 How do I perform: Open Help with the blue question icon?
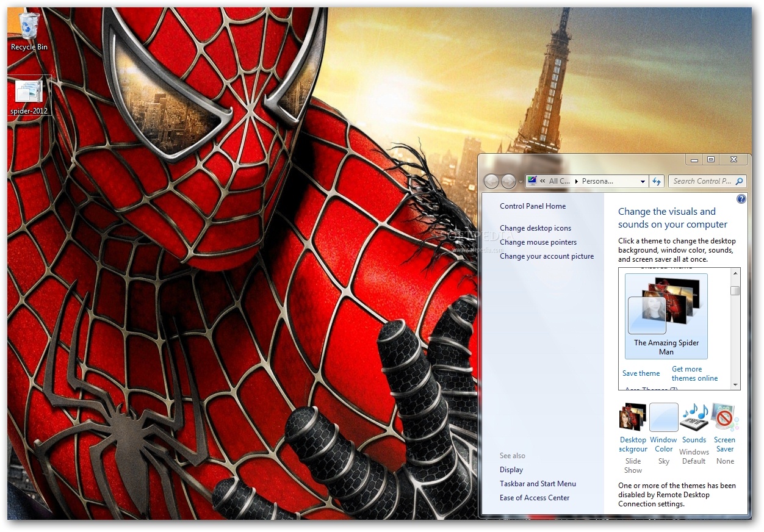pyautogui.click(x=741, y=199)
